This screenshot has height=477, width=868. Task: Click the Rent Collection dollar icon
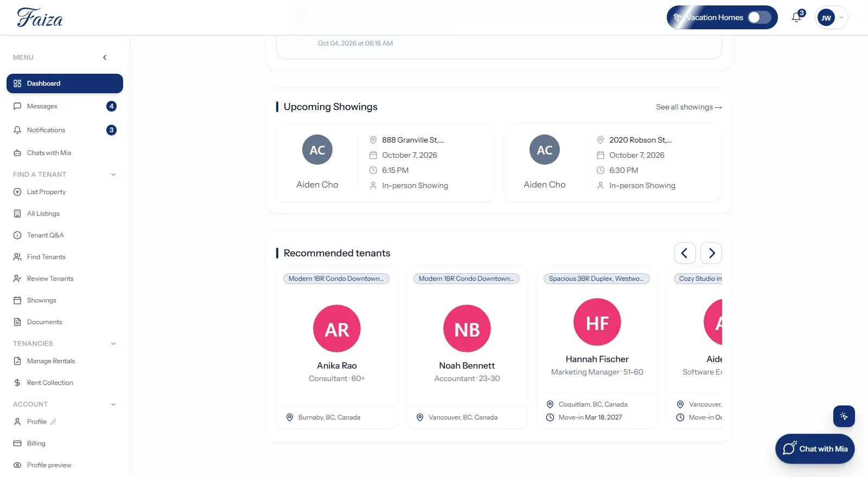[x=17, y=383]
